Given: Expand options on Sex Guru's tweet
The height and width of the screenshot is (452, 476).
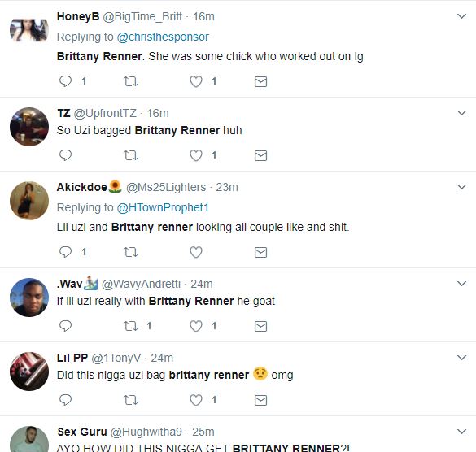Looking at the screenshot, I should [461, 432].
